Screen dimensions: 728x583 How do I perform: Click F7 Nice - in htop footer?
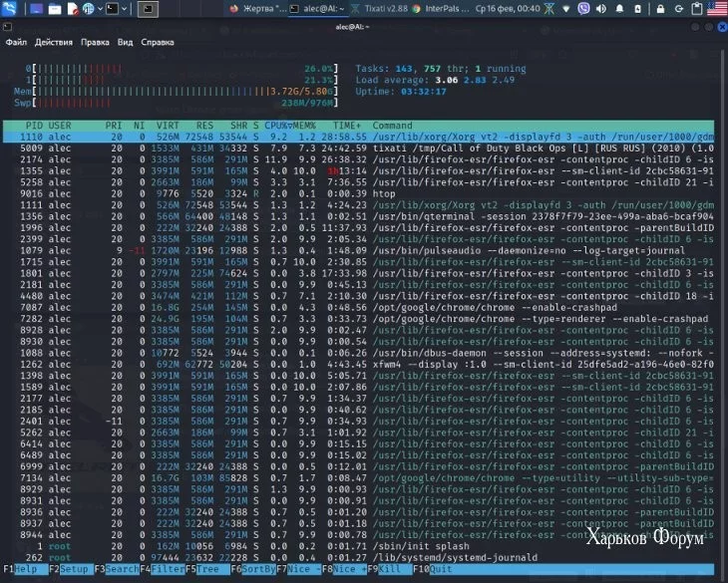298,569
